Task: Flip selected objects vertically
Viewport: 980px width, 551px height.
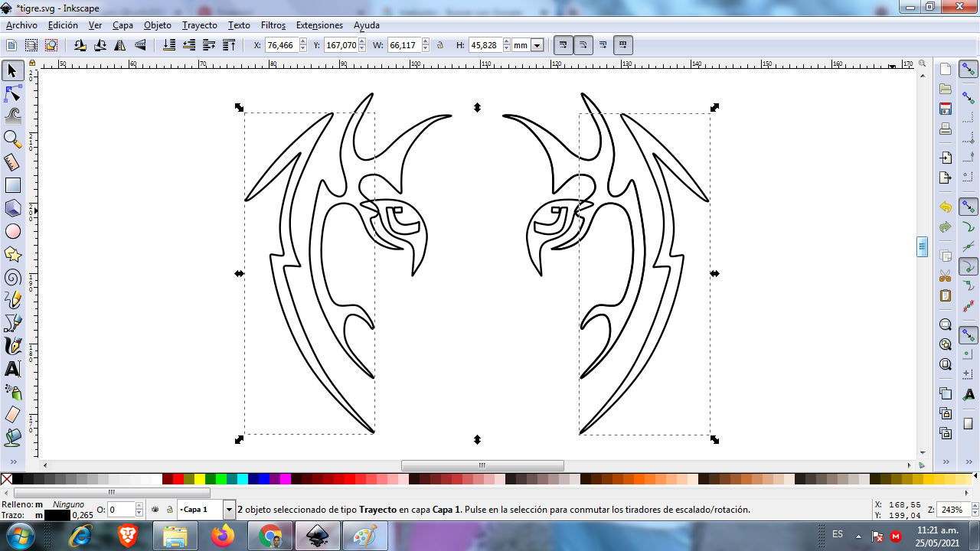Action: [x=140, y=45]
